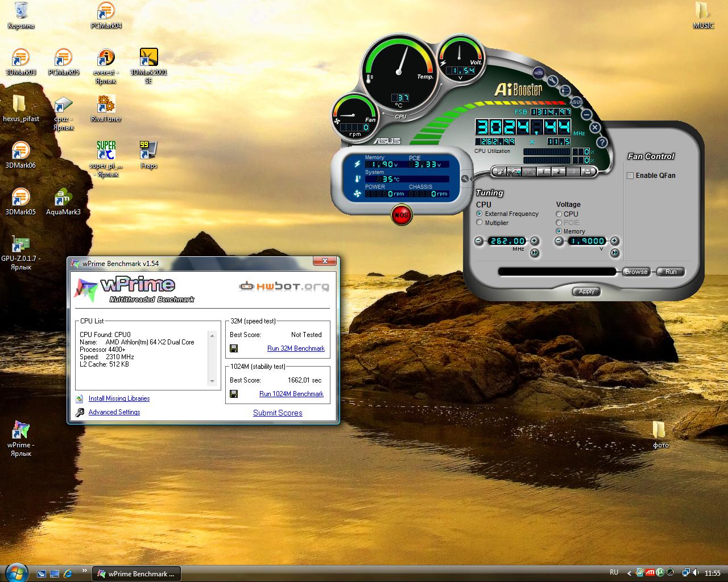This screenshot has height=582, width=728.
Task: Expand the quick launch chevron
Action: click(x=85, y=571)
